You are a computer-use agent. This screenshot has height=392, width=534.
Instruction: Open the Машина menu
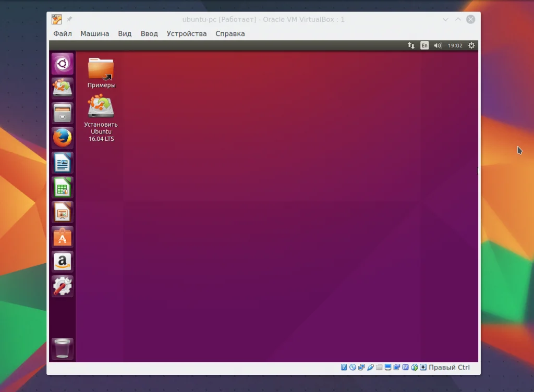click(x=95, y=34)
